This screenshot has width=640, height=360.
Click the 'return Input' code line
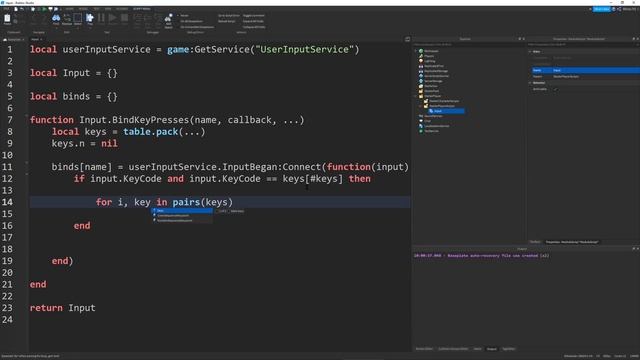click(62, 308)
